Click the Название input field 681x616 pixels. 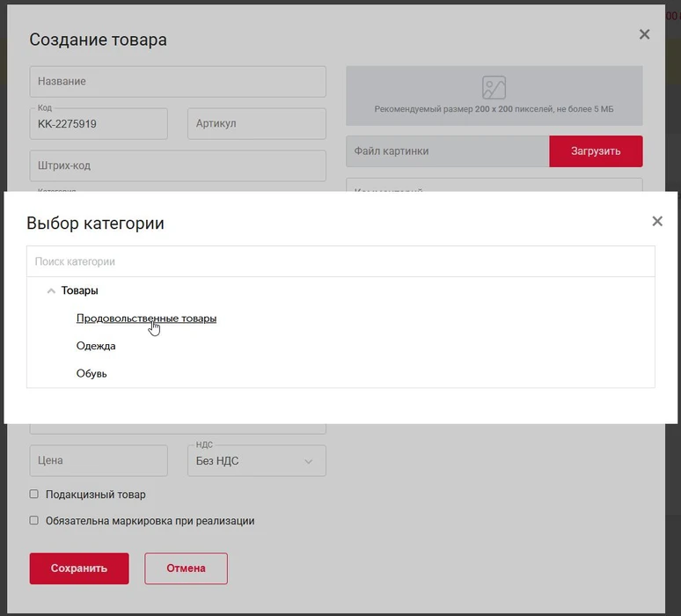pos(178,82)
